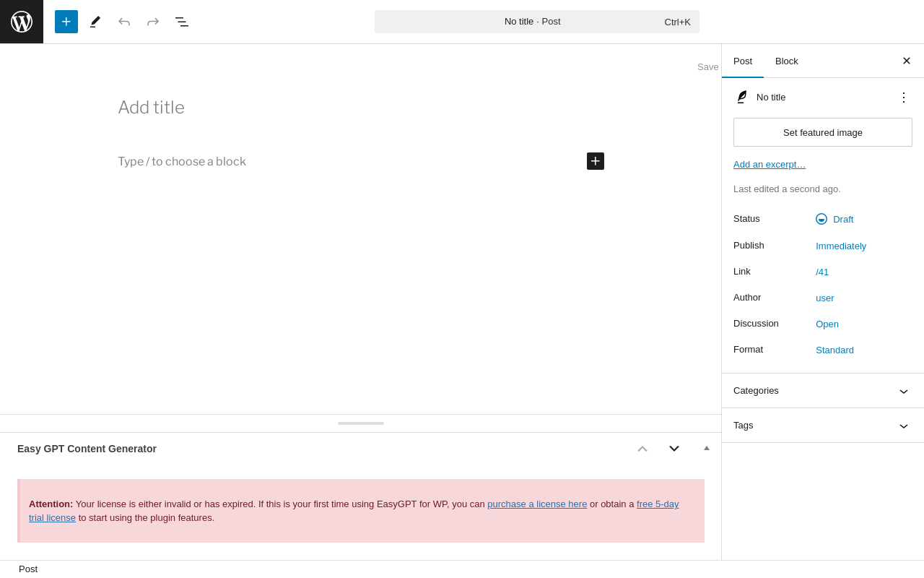Collapse Easy GPT Content Generator panel
This screenshot has height=578, width=924.
707,449
